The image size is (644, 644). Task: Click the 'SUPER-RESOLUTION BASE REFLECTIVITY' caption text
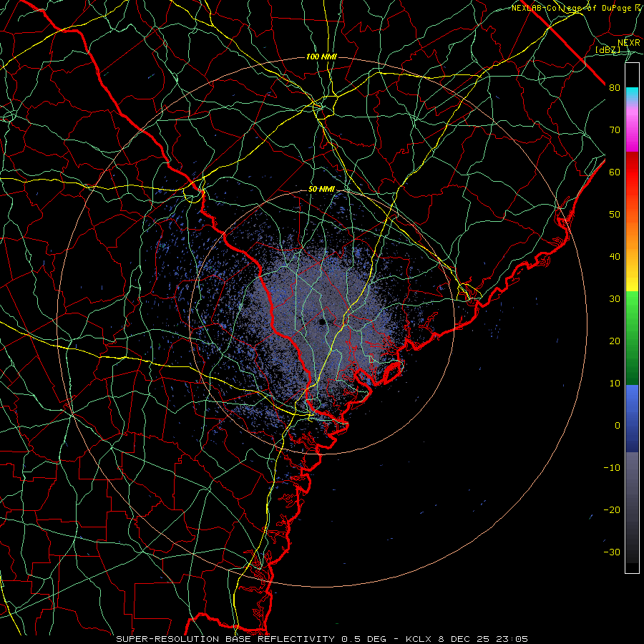[x=225, y=639]
